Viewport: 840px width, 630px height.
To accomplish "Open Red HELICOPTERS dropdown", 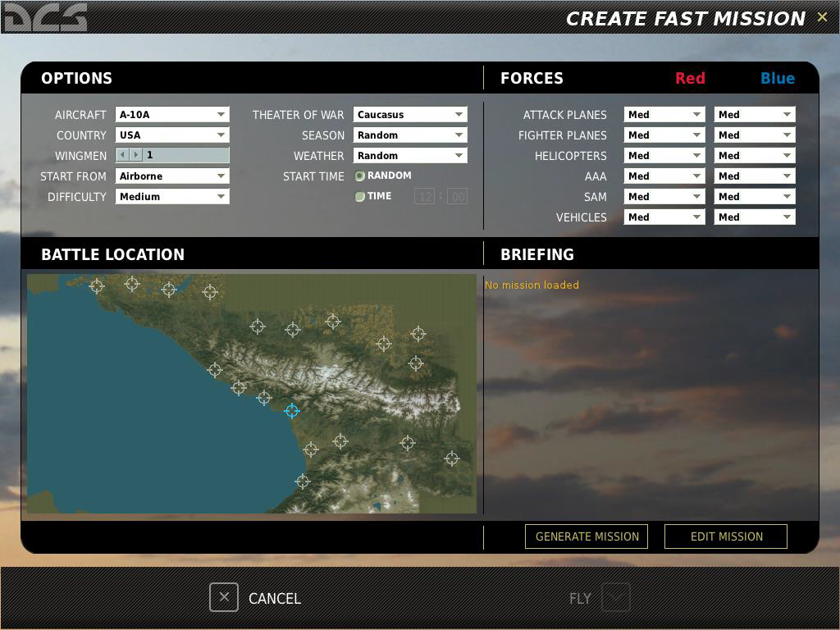I will tap(664, 155).
